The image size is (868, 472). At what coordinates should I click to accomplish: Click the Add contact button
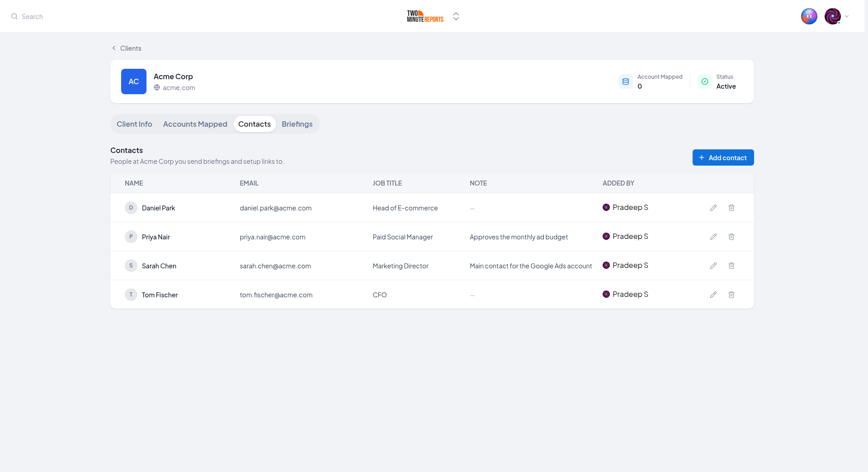click(723, 157)
